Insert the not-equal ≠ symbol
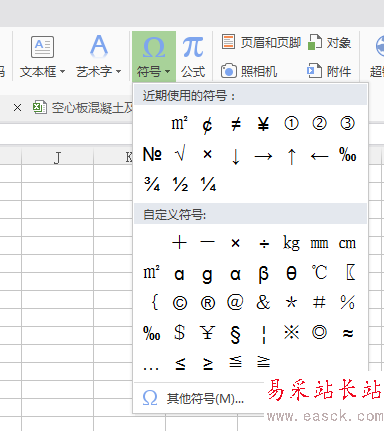The image size is (384, 431). point(235,124)
